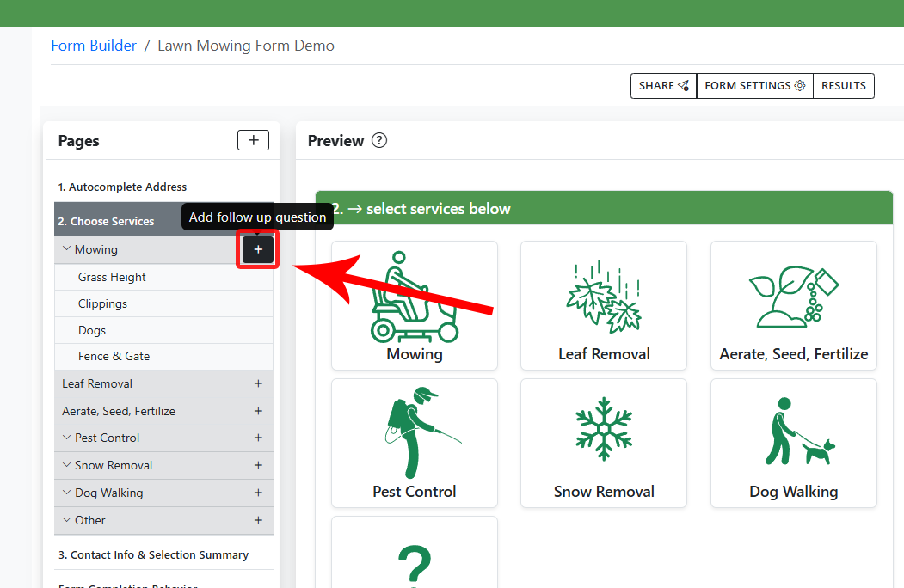904x588 pixels.
Task: Add follow up question to Snow Removal
Action: click(x=258, y=465)
